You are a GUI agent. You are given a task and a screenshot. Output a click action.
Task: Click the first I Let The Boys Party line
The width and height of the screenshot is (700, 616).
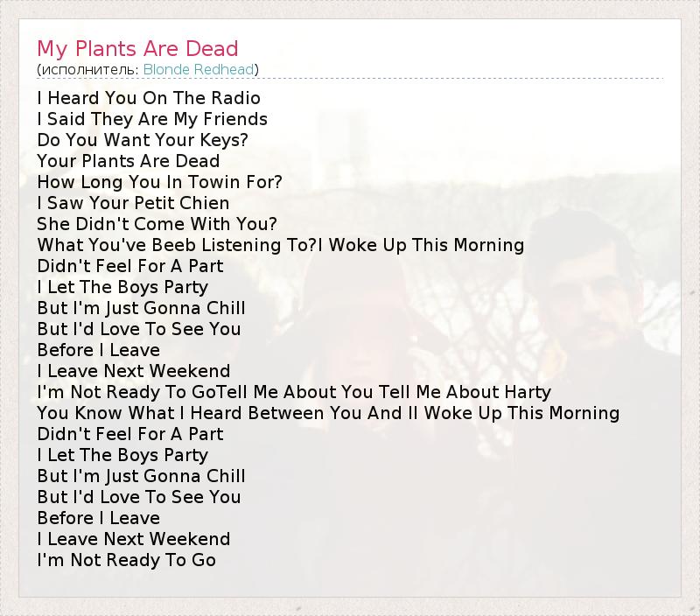[122, 287]
